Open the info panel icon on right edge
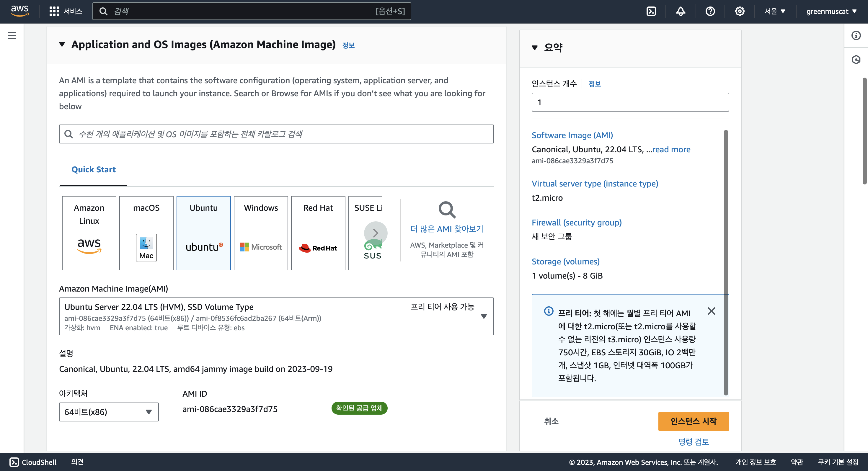 click(x=856, y=35)
